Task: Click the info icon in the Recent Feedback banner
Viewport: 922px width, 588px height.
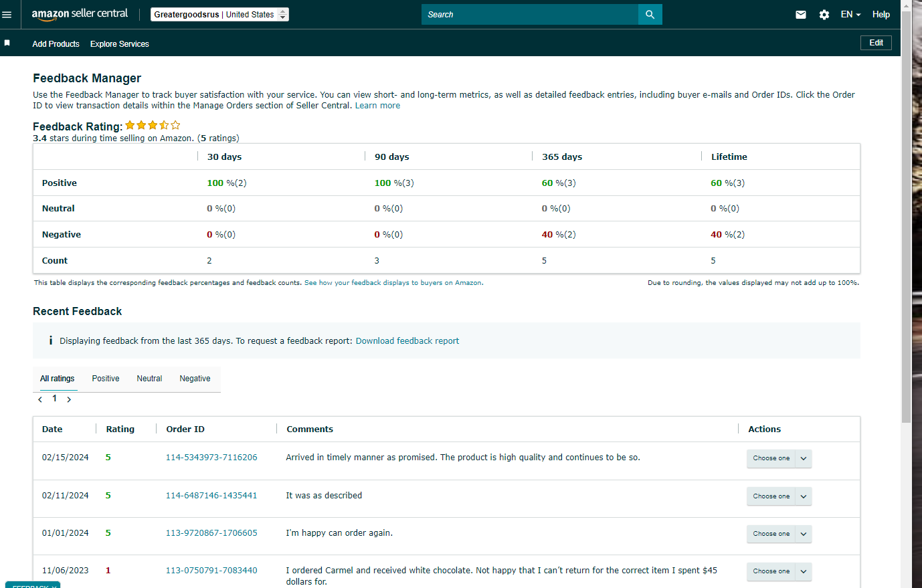Action: 50,340
